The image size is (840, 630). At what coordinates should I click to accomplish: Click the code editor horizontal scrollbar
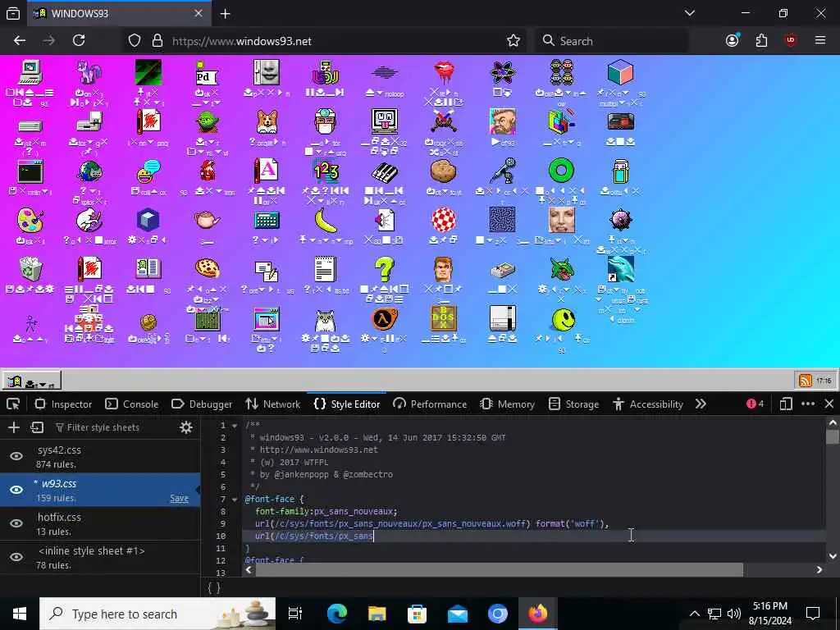click(499, 570)
